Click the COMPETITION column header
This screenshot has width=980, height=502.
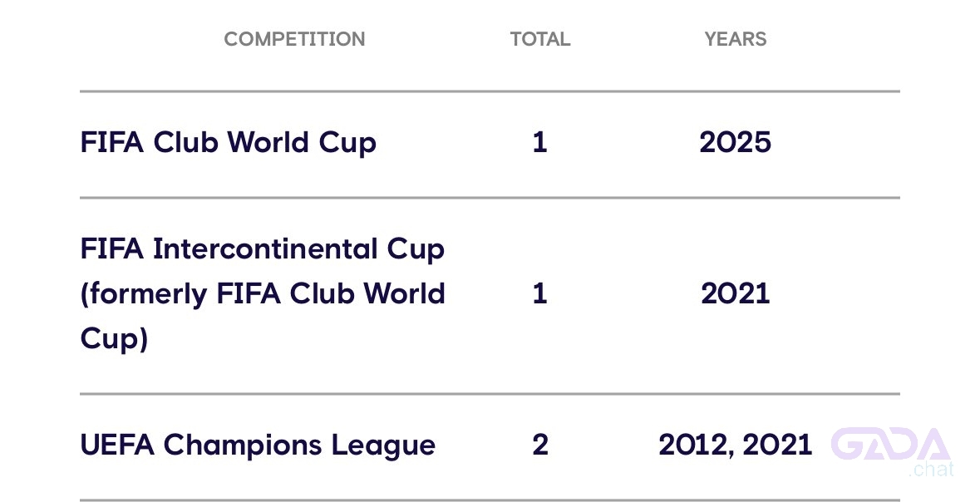pos(294,39)
